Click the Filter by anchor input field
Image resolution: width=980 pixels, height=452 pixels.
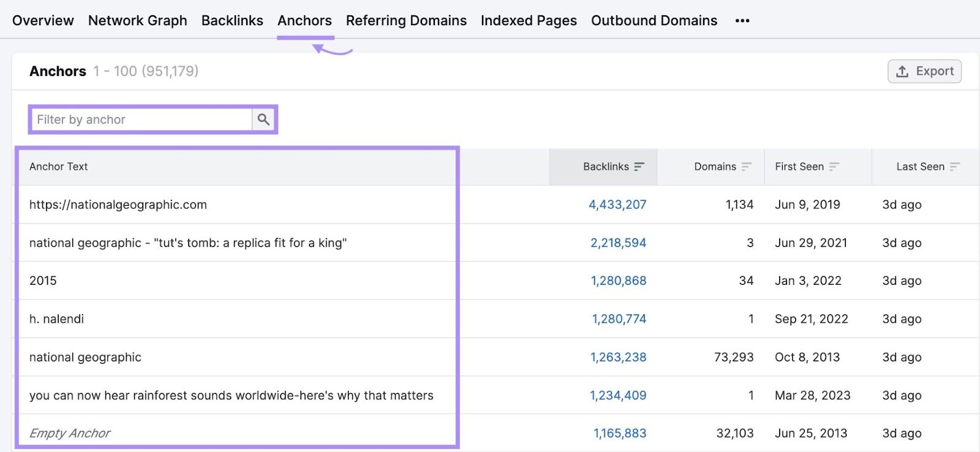point(141,119)
